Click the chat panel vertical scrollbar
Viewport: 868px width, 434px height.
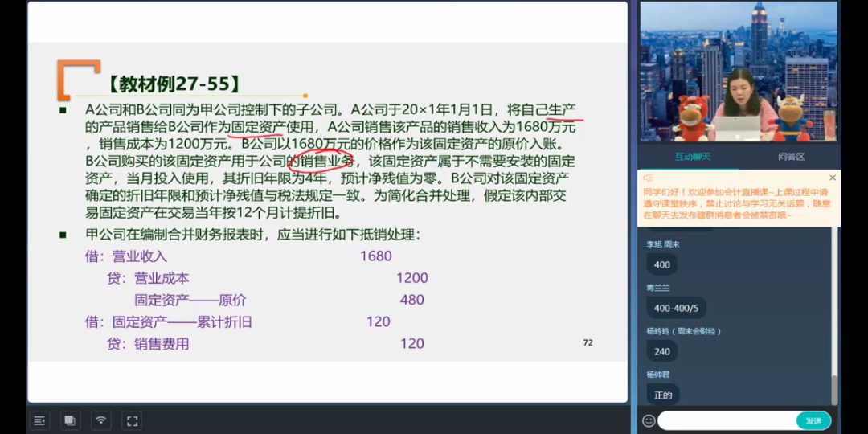[x=833, y=386]
